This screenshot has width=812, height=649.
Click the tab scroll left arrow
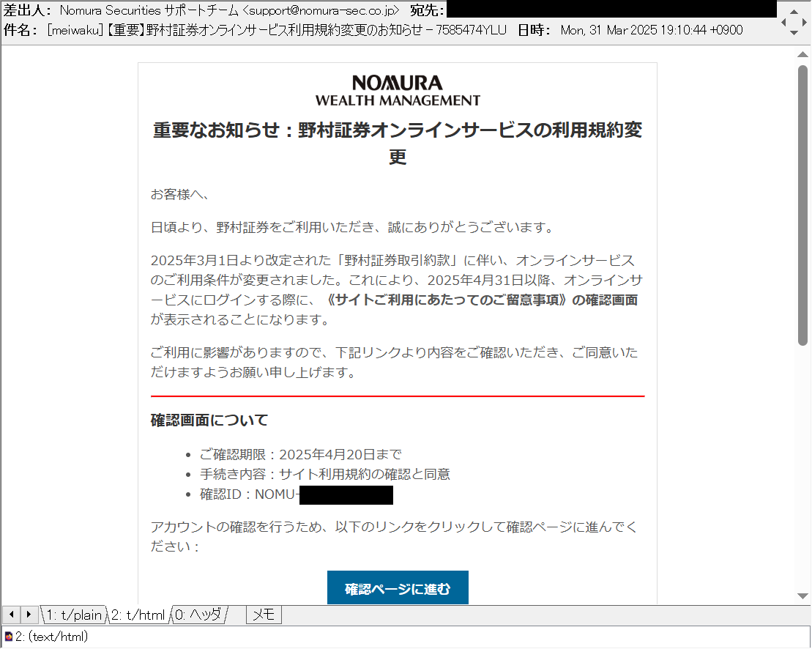tap(11, 615)
